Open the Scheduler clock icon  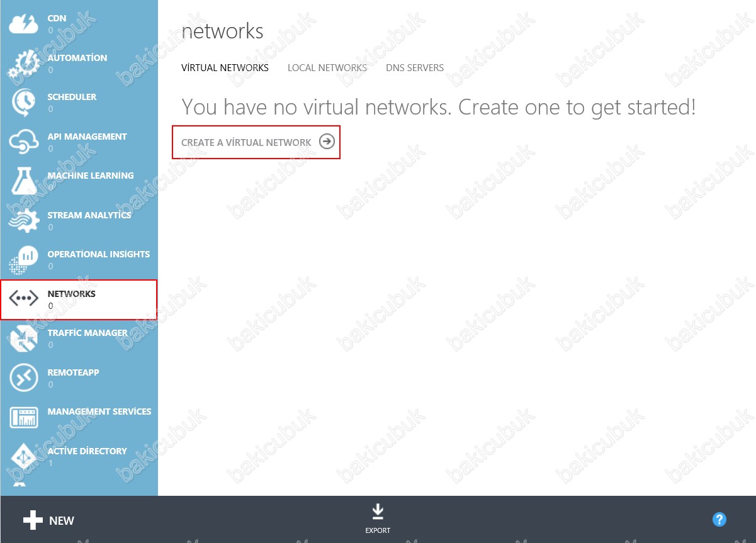24,103
